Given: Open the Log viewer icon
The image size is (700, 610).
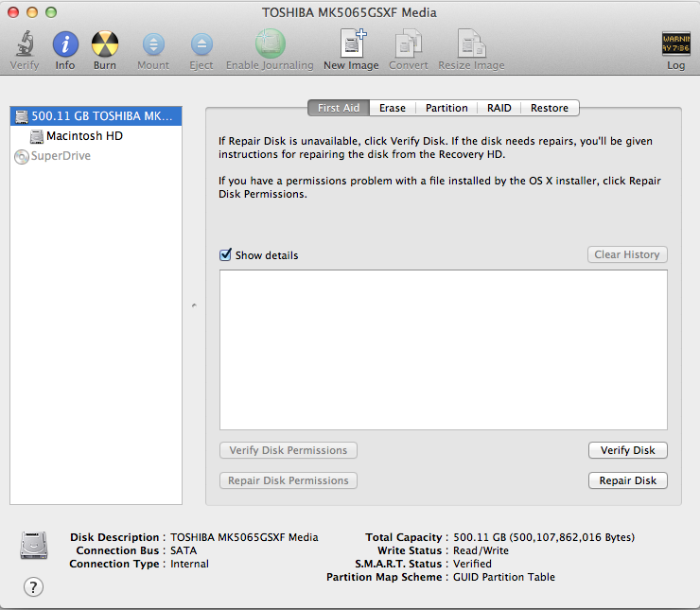Looking at the screenshot, I should coord(675,44).
